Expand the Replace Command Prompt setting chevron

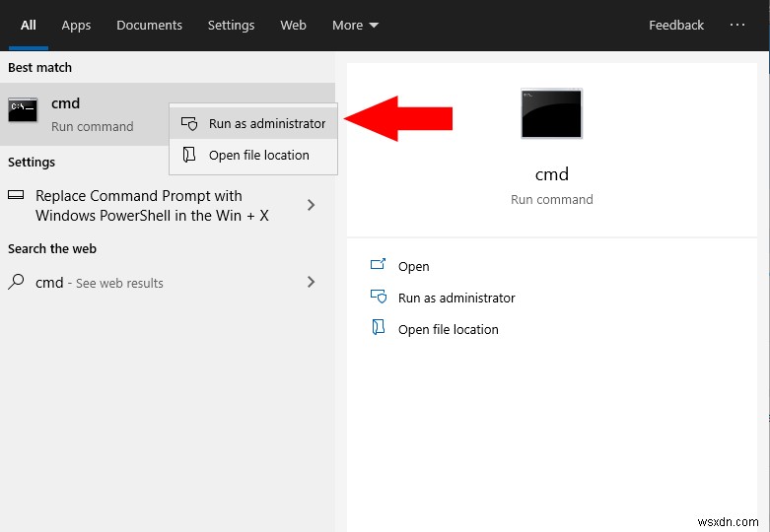point(312,205)
